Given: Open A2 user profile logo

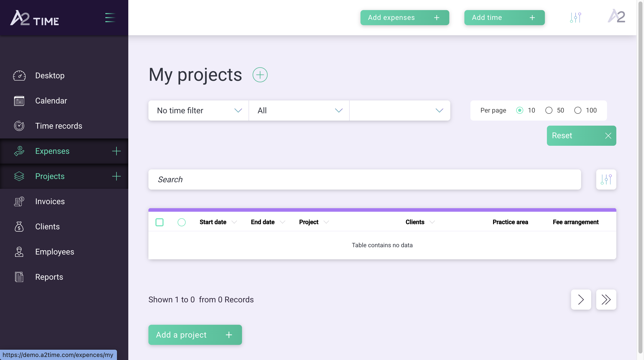Looking at the screenshot, I should coord(617,16).
